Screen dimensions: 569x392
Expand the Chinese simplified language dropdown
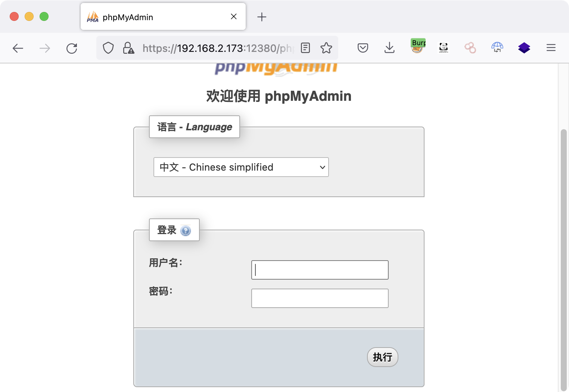coord(241,167)
